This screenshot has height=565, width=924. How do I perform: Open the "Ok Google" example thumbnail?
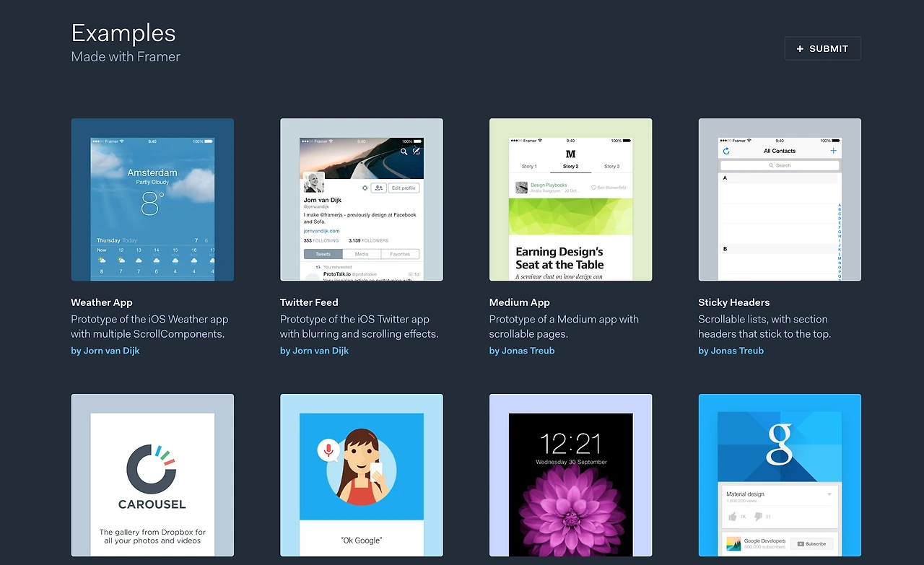tap(362, 475)
